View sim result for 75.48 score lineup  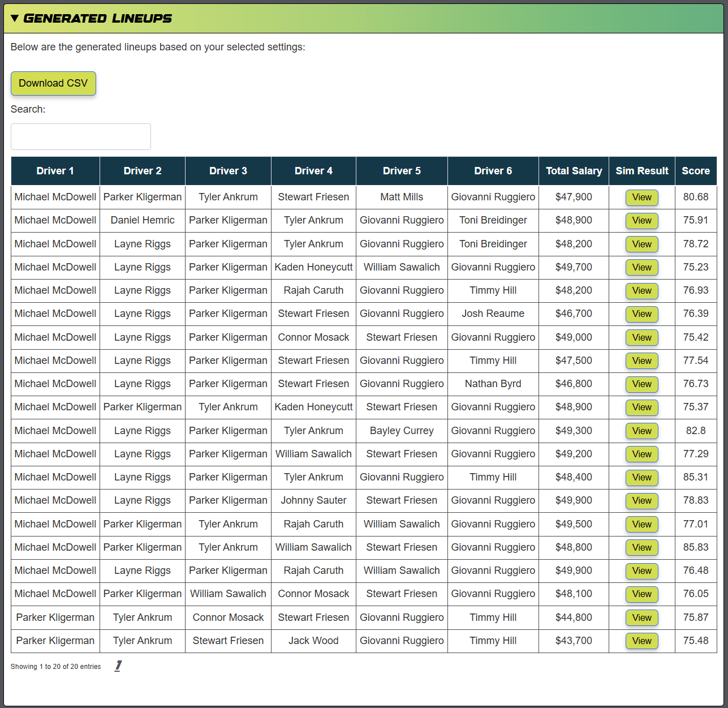(642, 641)
